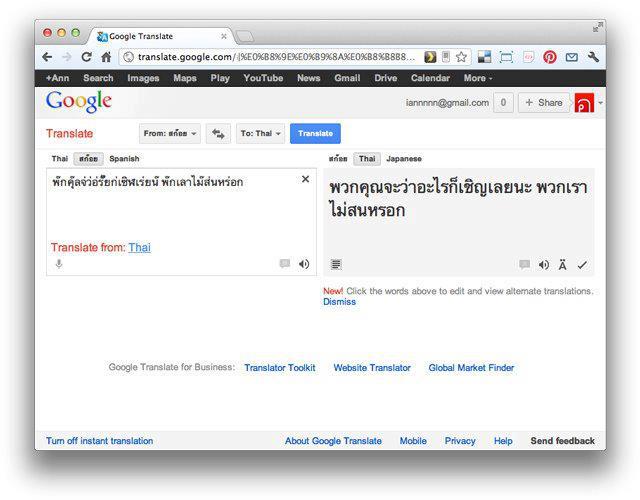Show phonetic reading with Ä icon
The image size is (640, 500).
pyautogui.click(x=562, y=265)
